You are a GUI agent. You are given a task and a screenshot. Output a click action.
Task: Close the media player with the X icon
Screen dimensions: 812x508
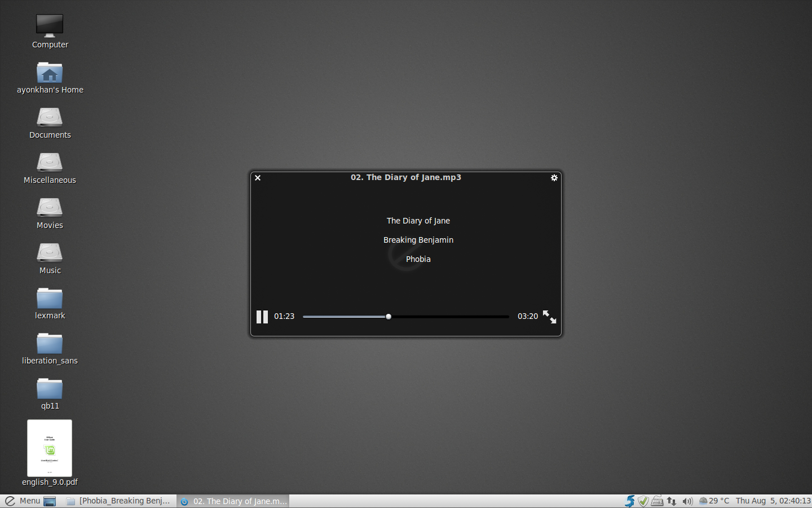258,178
